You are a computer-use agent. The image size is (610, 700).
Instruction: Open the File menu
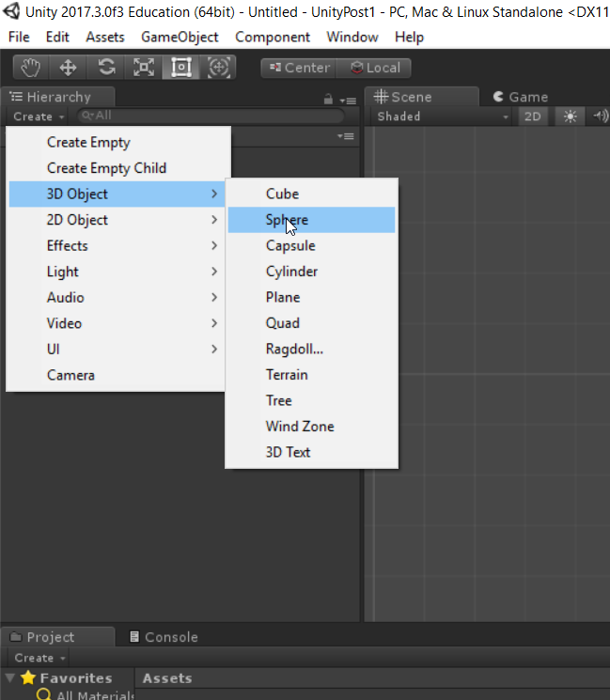(x=19, y=37)
